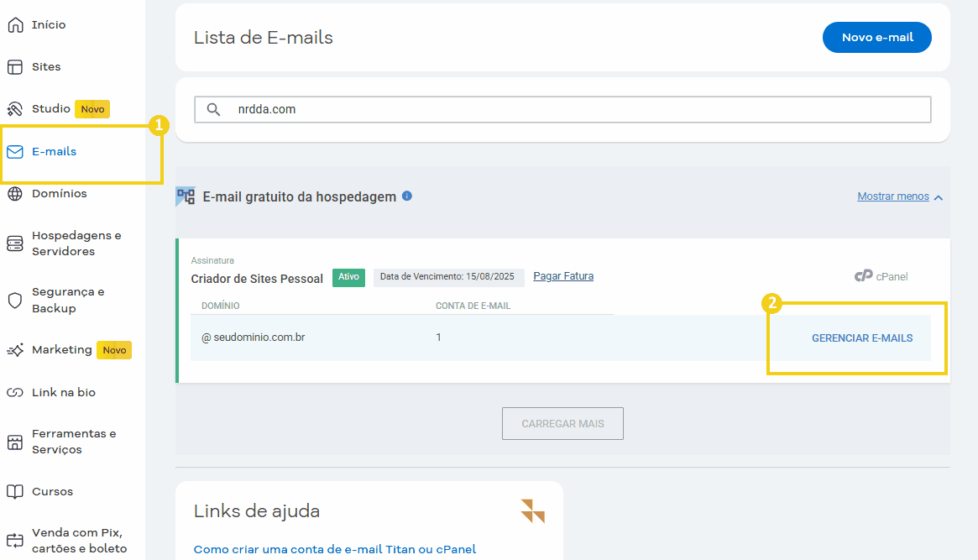Click the E-mails envelope icon

(x=14, y=151)
